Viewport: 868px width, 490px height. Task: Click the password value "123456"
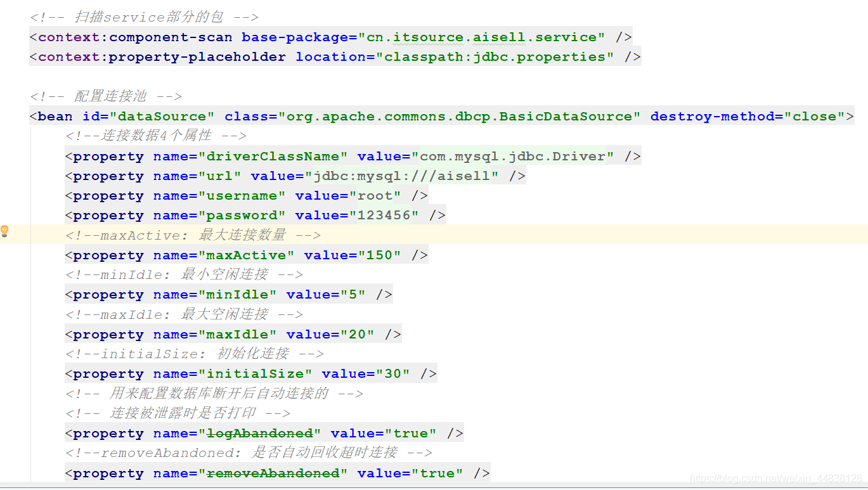[x=384, y=216]
